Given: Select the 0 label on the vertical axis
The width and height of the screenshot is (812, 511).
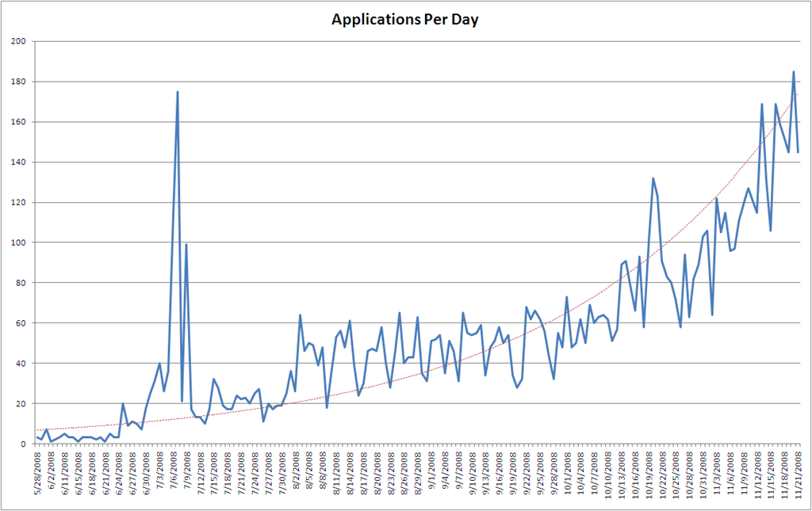Looking at the screenshot, I should (x=24, y=444).
